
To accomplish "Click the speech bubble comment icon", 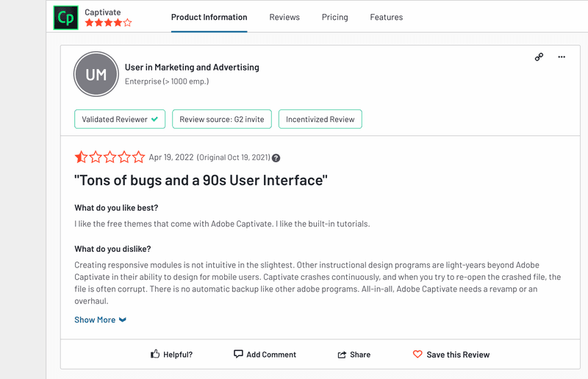I will click(238, 354).
